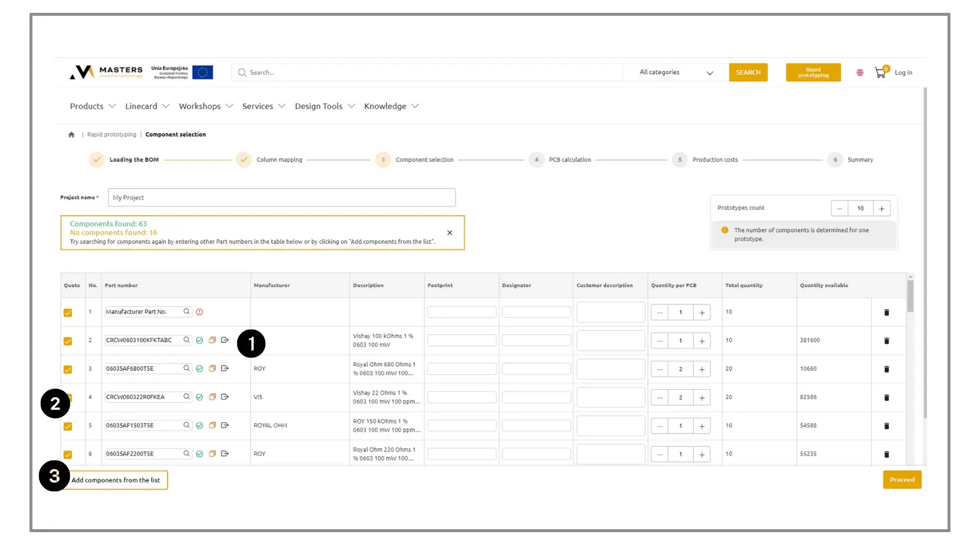Expand the Design Tools menu
Viewport: 980px width, 545px height.
tap(324, 106)
